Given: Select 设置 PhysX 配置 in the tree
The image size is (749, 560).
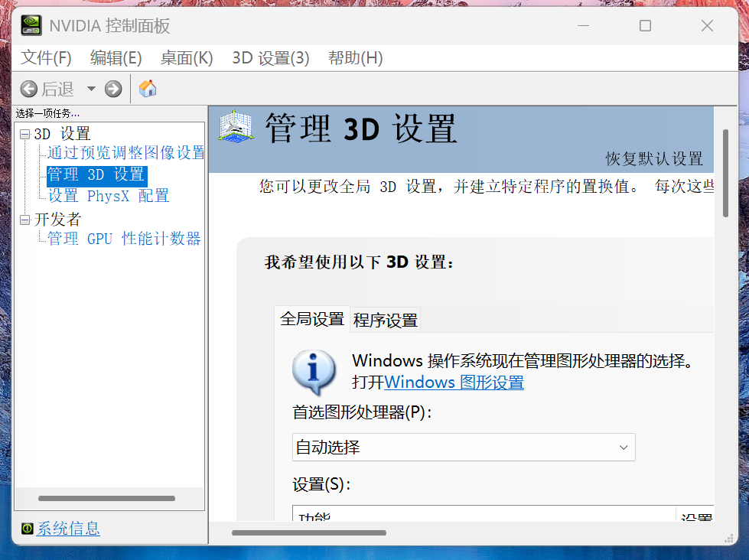Looking at the screenshot, I should point(109,196).
